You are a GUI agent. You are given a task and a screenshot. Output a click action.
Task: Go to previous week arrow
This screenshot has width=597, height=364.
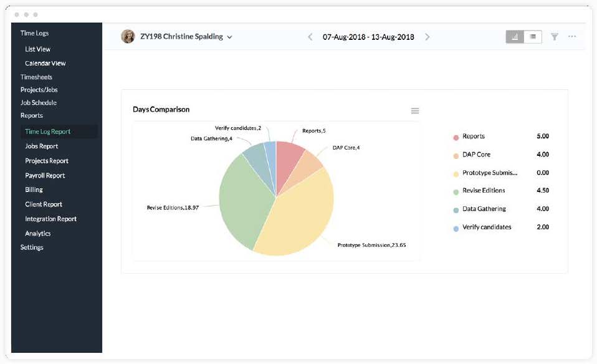(310, 37)
